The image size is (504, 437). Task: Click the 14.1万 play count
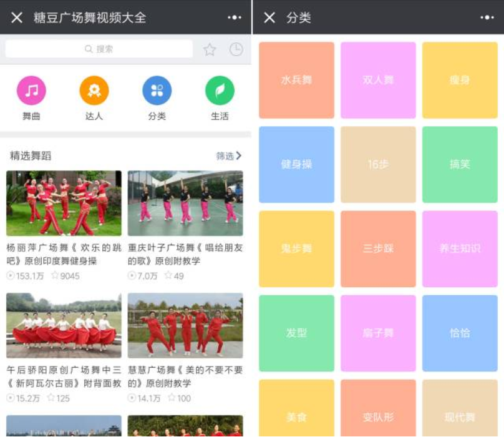point(144,398)
